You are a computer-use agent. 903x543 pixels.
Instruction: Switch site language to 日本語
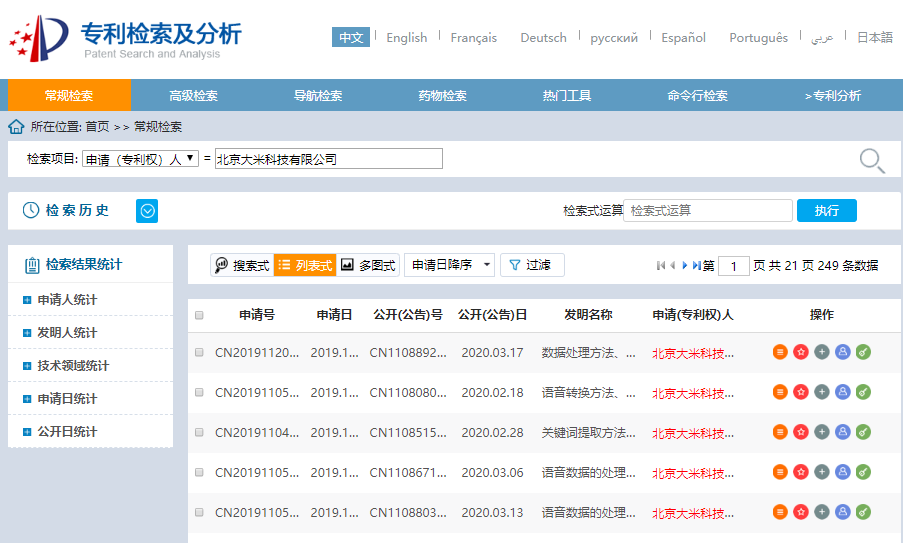point(875,37)
